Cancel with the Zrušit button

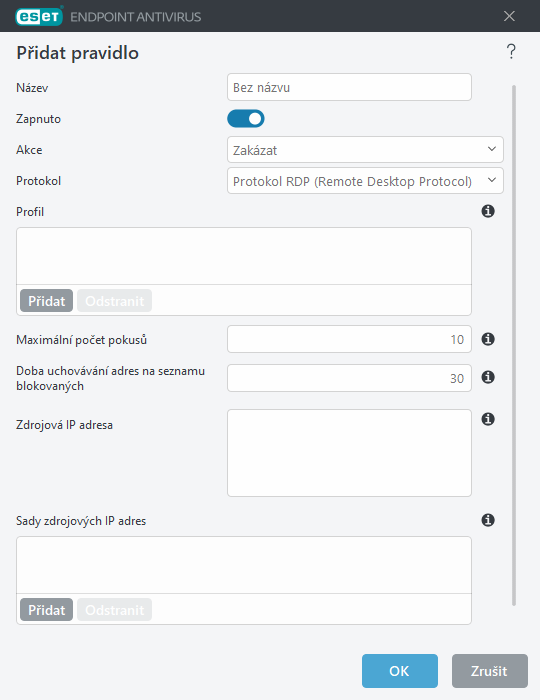(x=490, y=671)
